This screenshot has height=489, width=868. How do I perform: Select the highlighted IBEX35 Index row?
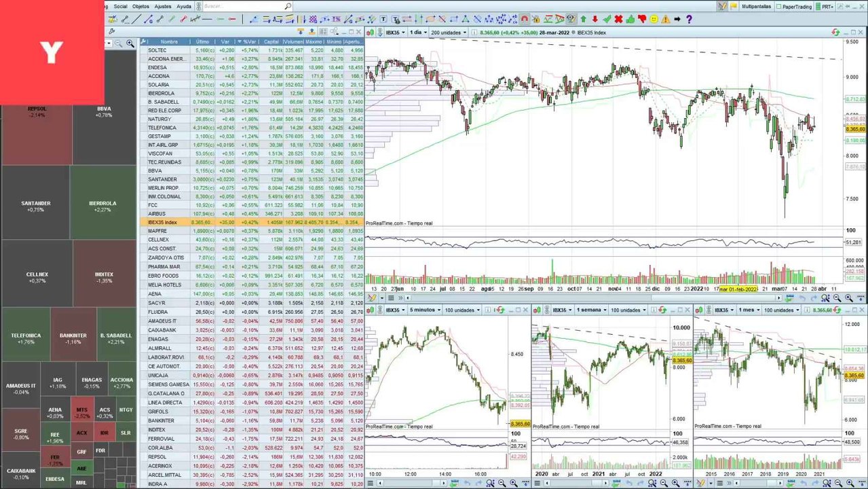(x=252, y=222)
